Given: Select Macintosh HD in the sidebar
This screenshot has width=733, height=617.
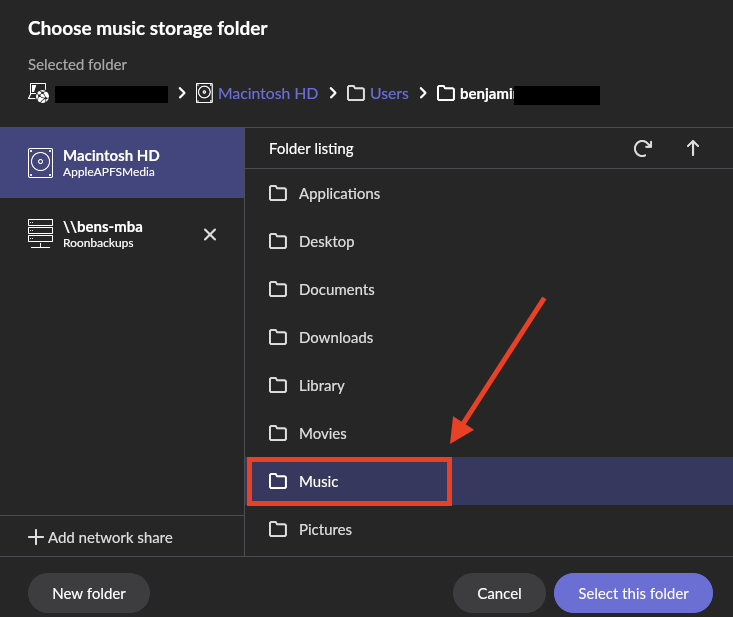Looking at the screenshot, I should [122, 163].
